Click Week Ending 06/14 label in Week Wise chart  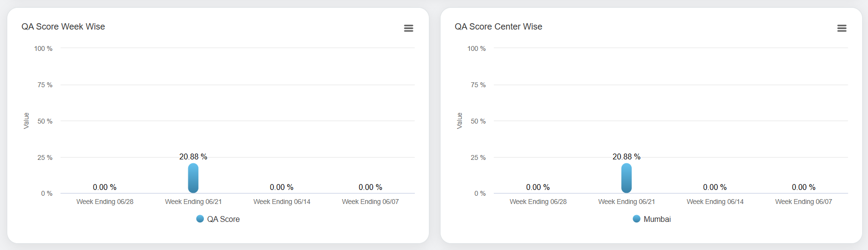(282, 202)
